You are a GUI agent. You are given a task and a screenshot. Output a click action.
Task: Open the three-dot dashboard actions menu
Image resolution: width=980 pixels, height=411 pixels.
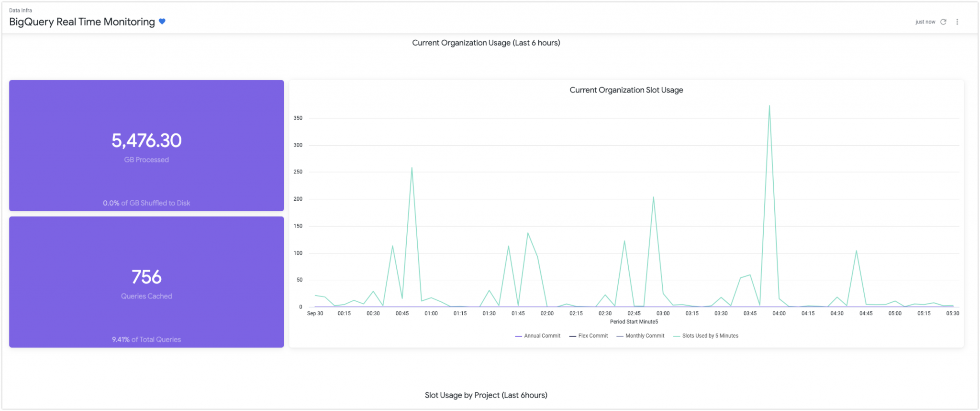pos(957,22)
